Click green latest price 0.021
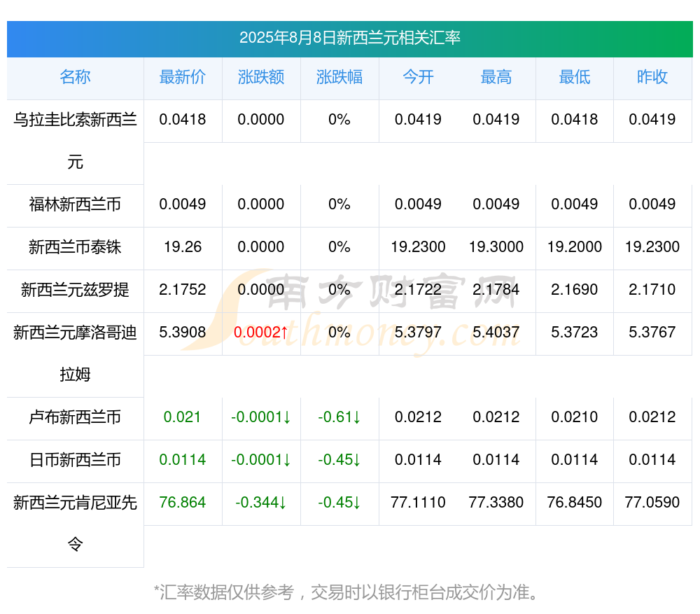The width and height of the screenshot is (700, 614). click(182, 417)
